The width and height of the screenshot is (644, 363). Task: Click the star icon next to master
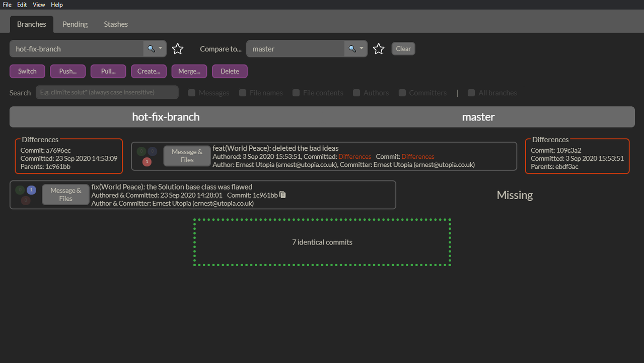(379, 49)
